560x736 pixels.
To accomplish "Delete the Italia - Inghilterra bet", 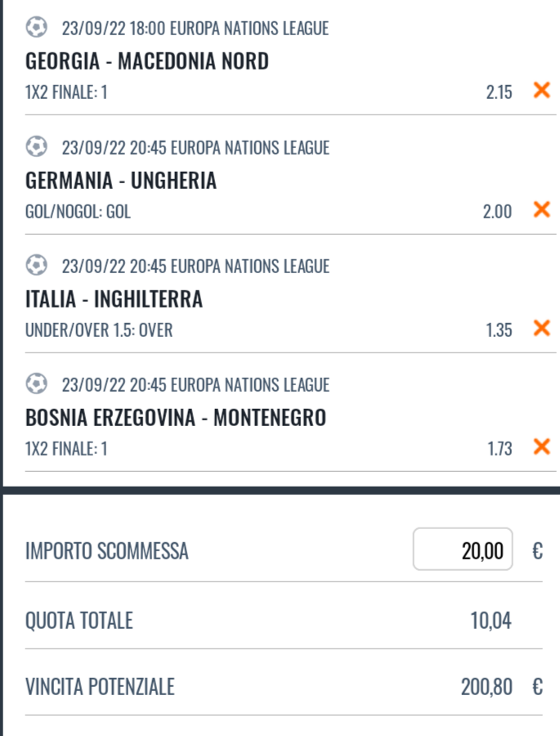I will 542,328.
